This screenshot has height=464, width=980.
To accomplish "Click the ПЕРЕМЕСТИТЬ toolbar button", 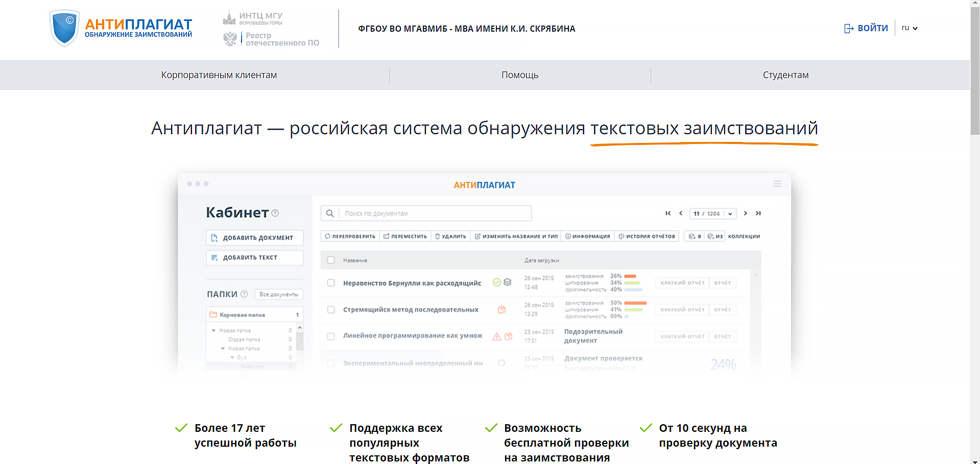I will [405, 236].
